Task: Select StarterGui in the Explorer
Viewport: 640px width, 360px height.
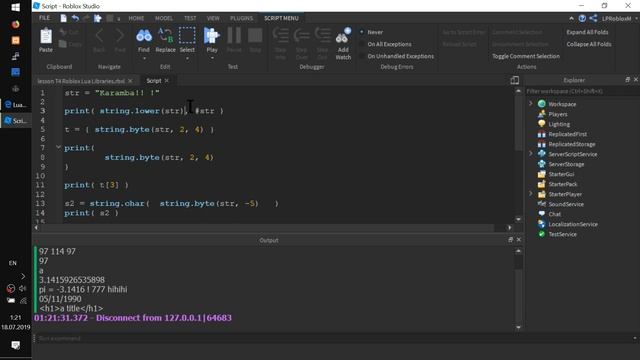Action: pyautogui.click(x=561, y=174)
